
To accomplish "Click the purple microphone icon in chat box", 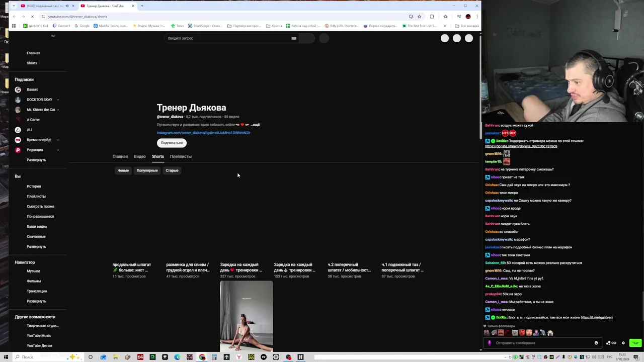I will [x=489, y=343].
